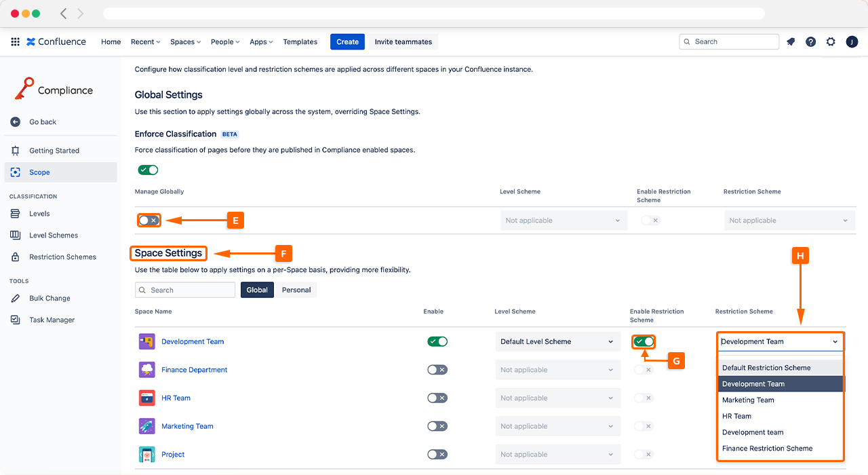Expand the Spaces menu in navigation
The width and height of the screenshot is (868, 475).
tap(185, 42)
